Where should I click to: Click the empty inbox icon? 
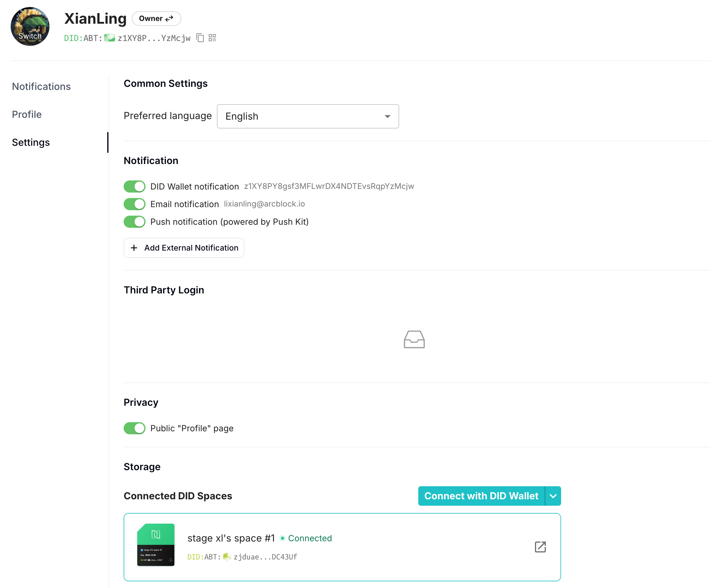[x=414, y=339]
